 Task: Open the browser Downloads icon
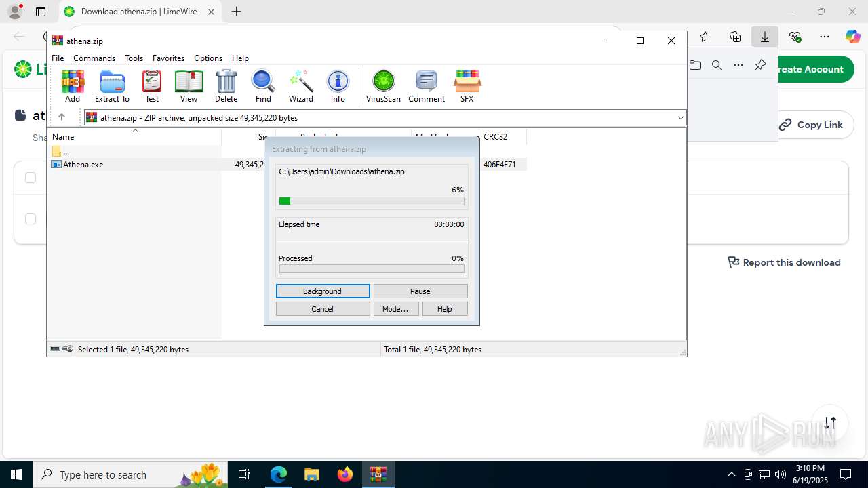(x=765, y=37)
